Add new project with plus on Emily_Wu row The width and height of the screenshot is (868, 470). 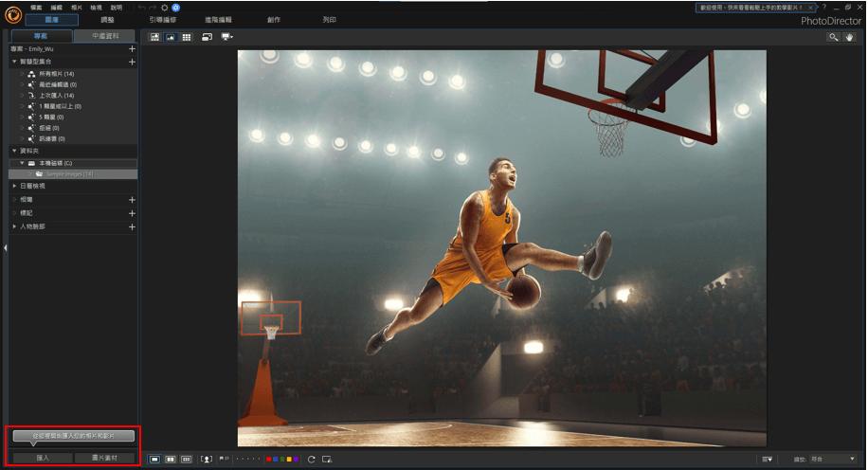tap(132, 48)
